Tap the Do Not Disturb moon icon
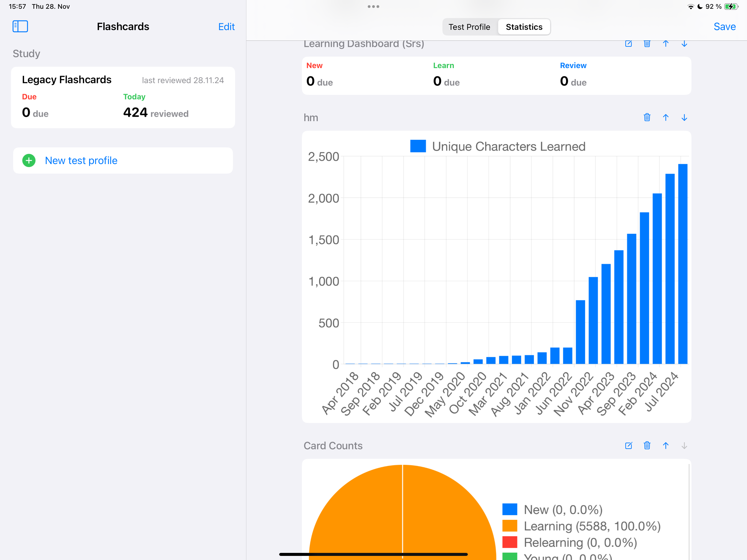Screen dimensions: 747x560 coord(700,6)
